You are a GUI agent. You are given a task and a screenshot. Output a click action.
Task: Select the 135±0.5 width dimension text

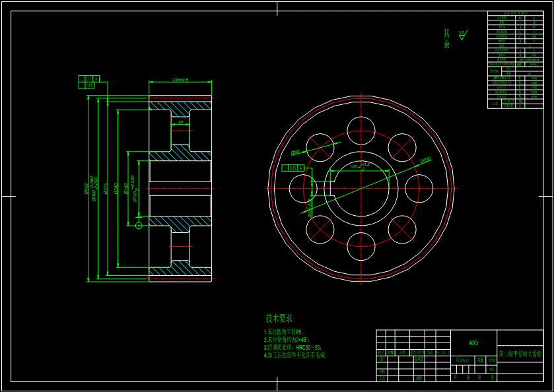pos(180,80)
